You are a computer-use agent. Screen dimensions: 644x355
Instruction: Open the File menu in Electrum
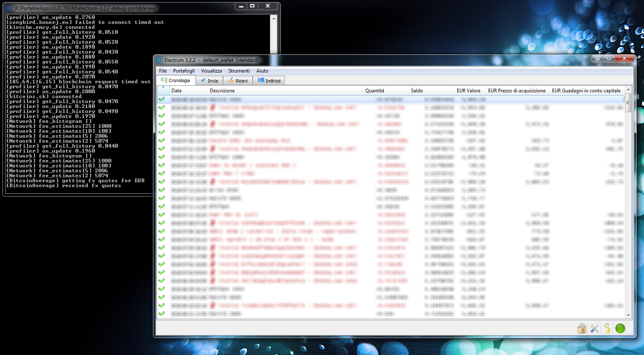(163, 71)
